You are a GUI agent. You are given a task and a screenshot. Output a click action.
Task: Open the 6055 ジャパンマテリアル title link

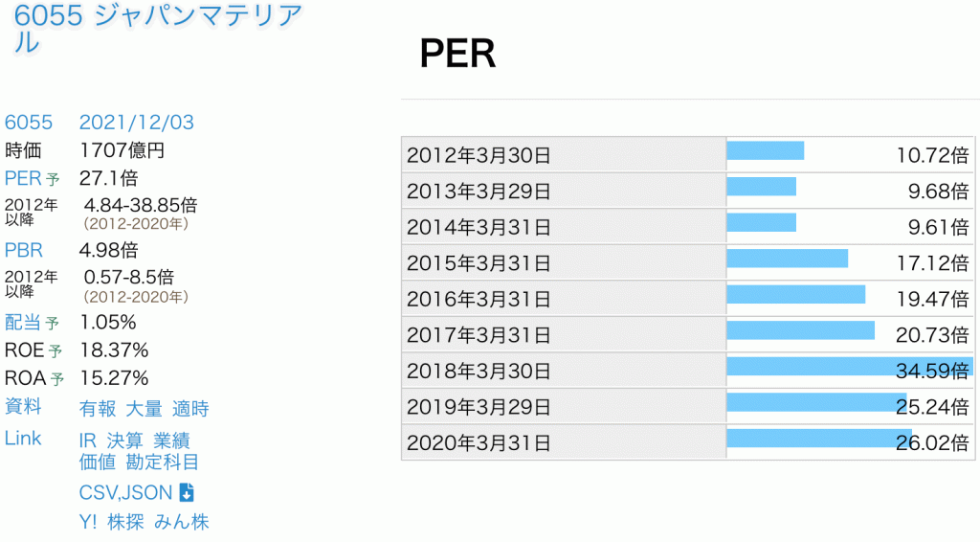(x=153, y=29)
